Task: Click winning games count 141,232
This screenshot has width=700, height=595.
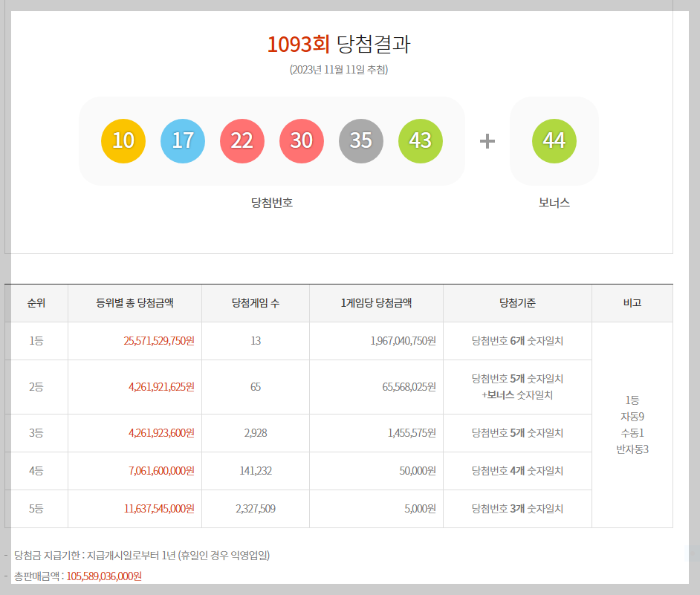Action: click(x=256, y=471)
